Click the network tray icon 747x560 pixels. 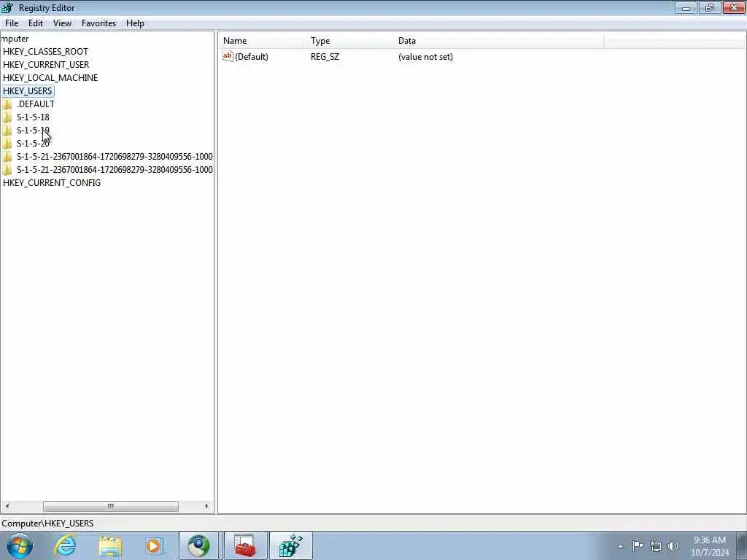(656, 546)
